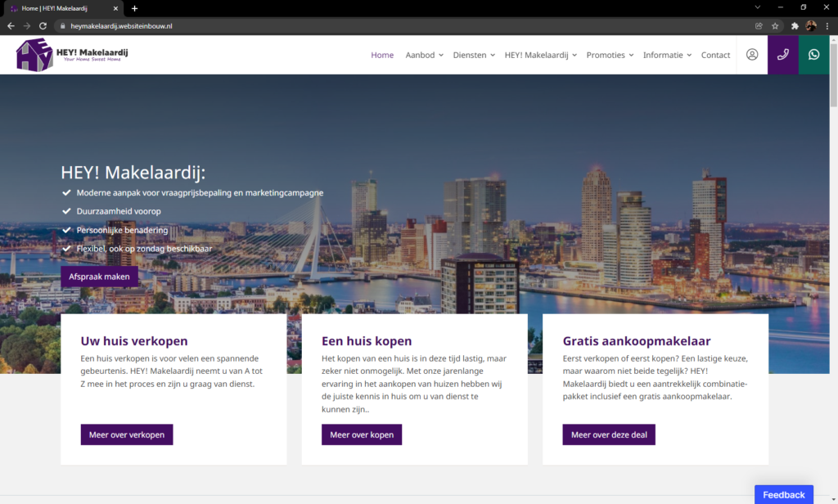Expand the Informatie dropdown menu
838x504 pixels.
point(667,55)
